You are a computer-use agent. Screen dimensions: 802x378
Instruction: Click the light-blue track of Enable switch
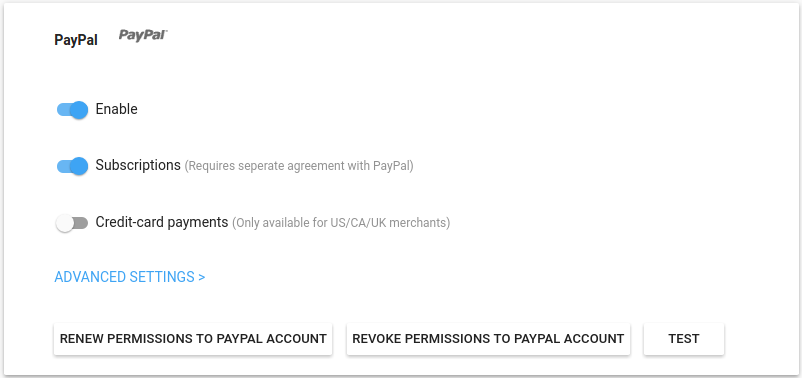[62, 109]
